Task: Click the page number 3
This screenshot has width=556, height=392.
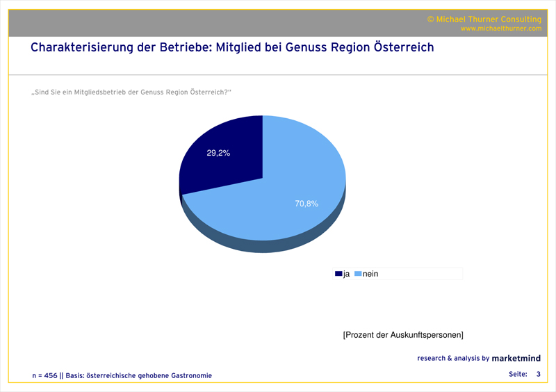Action: [x=538, y=375]
